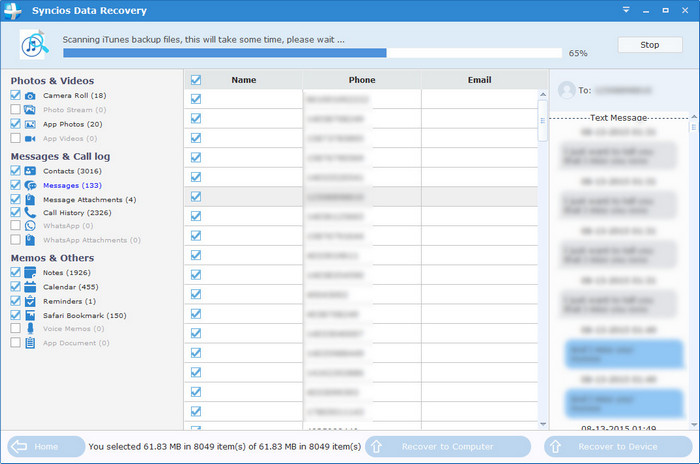Click the Syncios logo in title bar
The image size is (700, 464).
click(13, 11)
